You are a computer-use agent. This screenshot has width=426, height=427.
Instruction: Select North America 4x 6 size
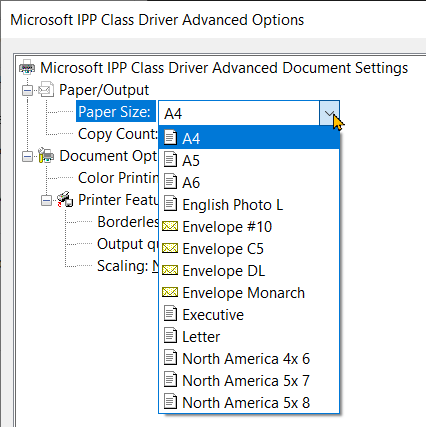click(x=249, y=358)
